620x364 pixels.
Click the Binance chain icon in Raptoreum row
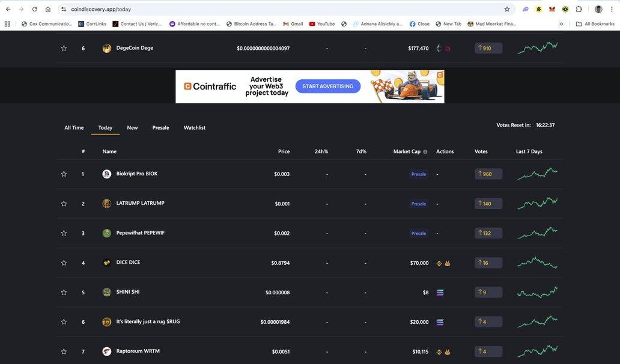tap(439, 352)
